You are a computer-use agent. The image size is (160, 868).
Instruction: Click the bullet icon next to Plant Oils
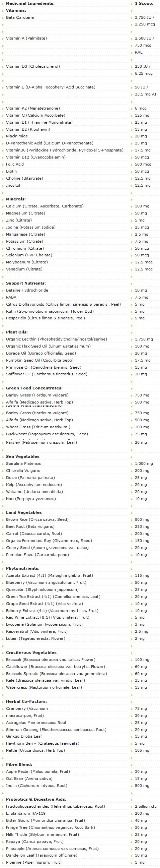click(x=3, y=332)
